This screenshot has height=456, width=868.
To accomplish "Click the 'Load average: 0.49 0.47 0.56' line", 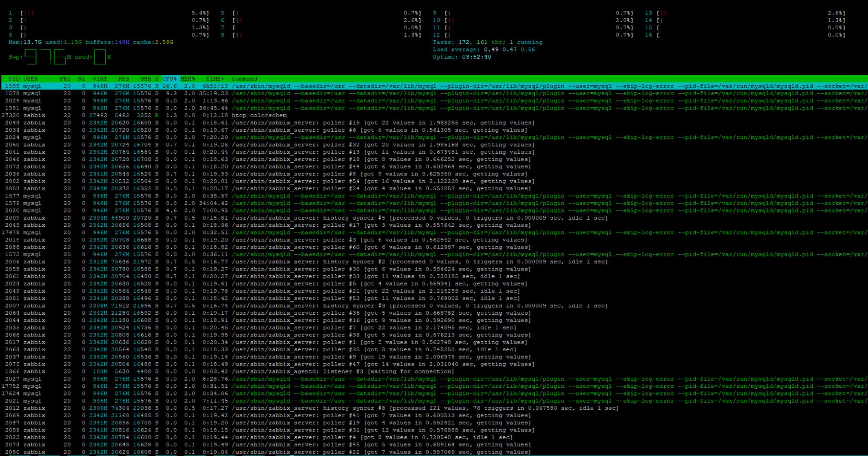I will [484, 49].
